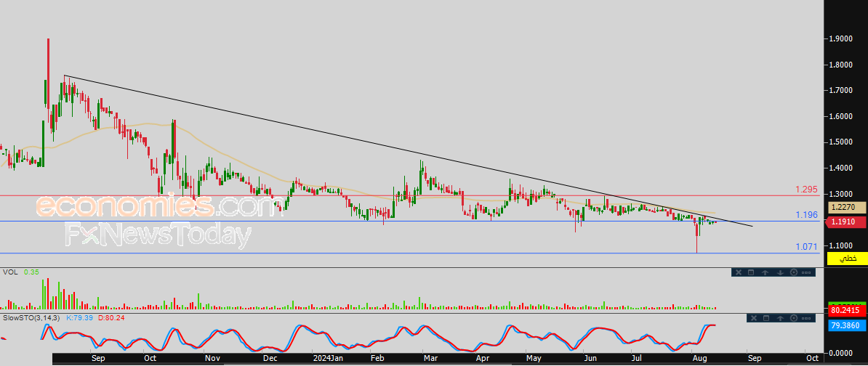
Task: Open more options for VOL panel
Action: (806, 272)
